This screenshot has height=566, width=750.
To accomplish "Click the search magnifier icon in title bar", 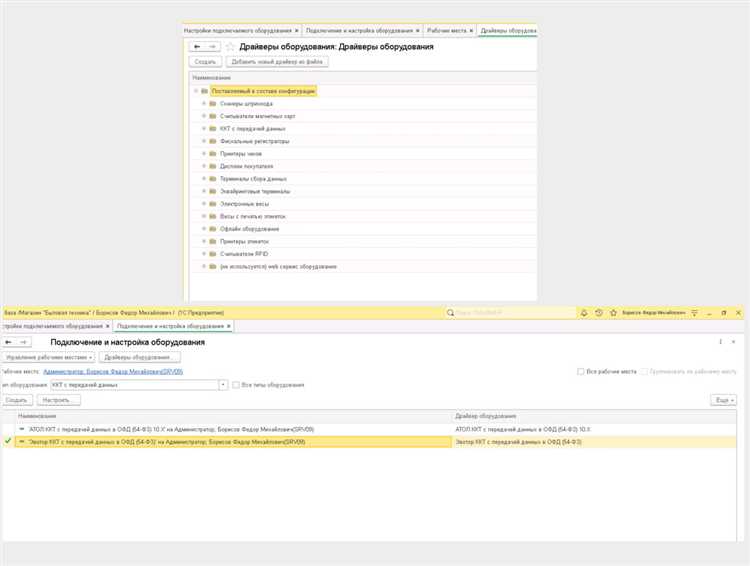I will click(450, 313).
